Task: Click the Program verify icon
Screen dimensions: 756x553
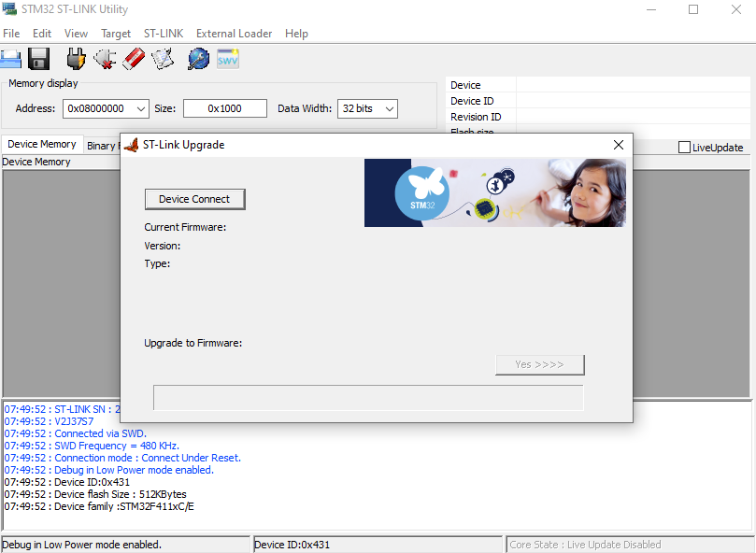Action: 163,59
